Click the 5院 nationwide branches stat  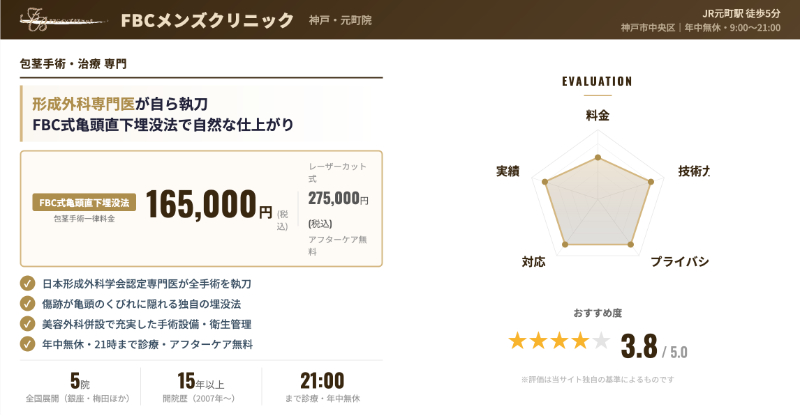(74, 381)
